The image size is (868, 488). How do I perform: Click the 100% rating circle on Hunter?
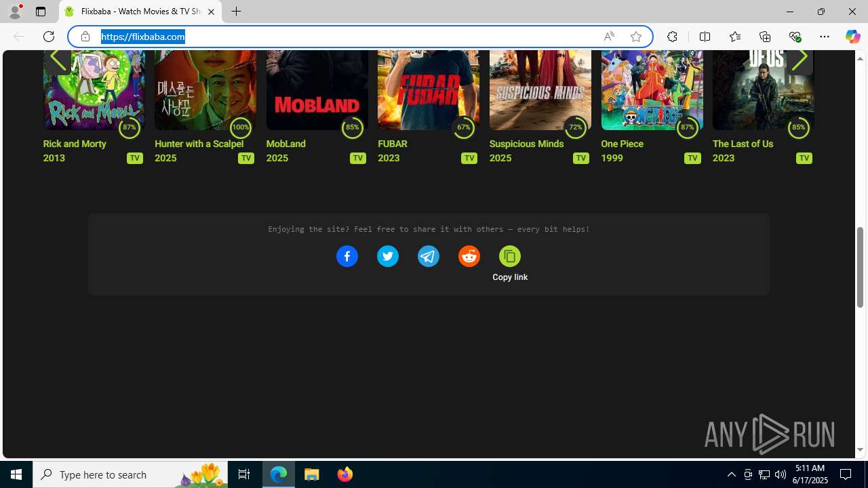tap(240, 127)
